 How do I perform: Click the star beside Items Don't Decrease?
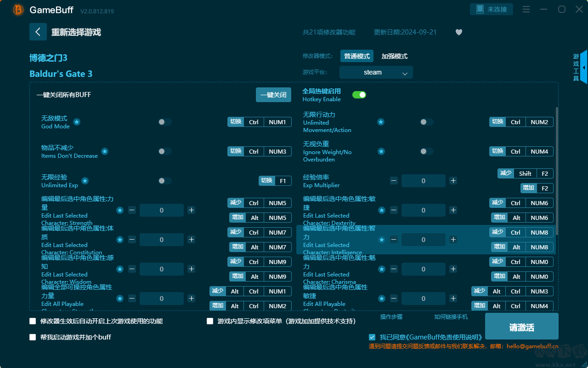[105, 151]
